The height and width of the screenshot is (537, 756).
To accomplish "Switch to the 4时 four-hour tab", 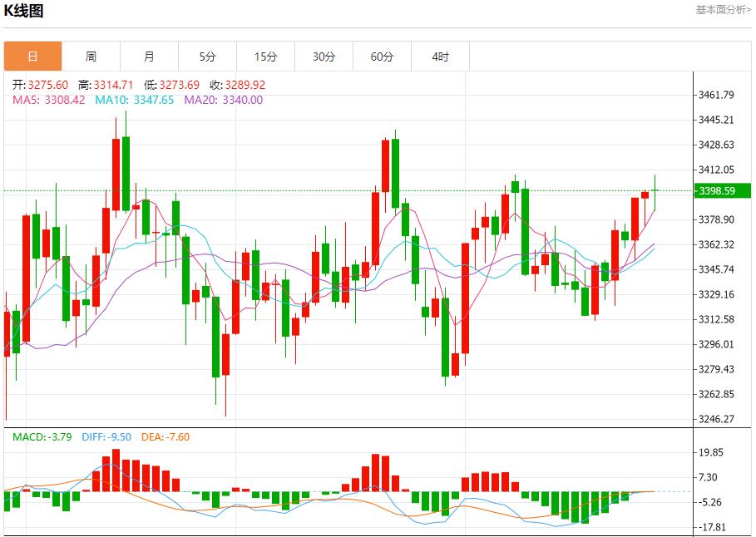I will (440, 57).
